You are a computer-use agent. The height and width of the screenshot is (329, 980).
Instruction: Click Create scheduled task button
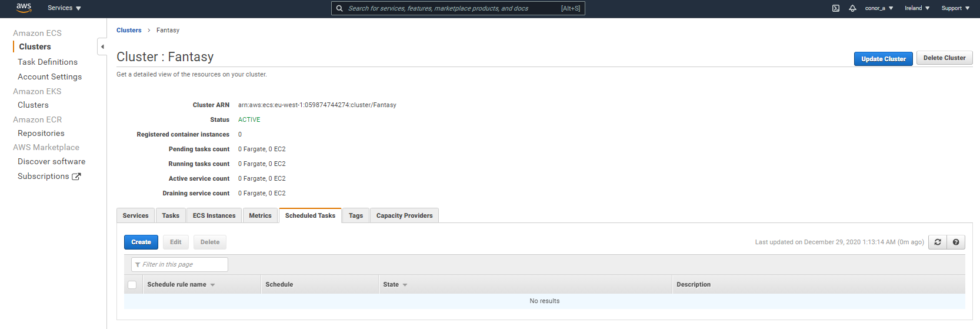click(x=141, y=242)
